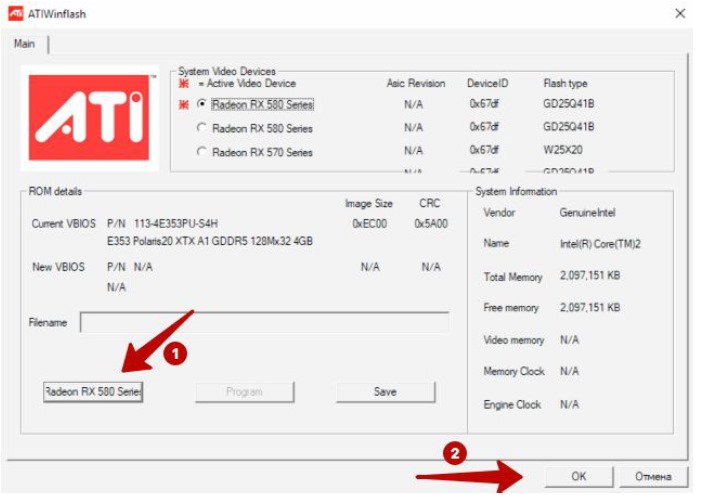Click the Asic Revision column header
This screenshot has width=701, height=495.
pos(416,84)
